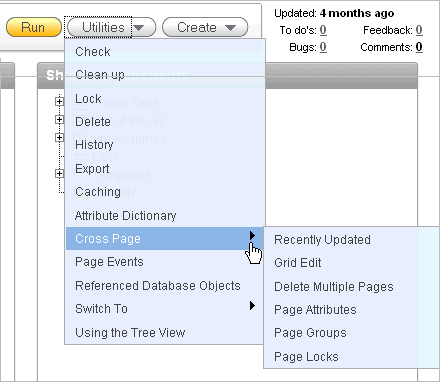440x383 pixels.
Task: Open History menu entry
Action: [165, 145]
